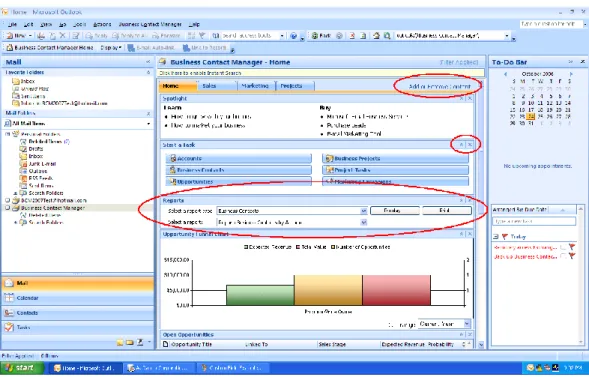Screen dimensions: 589x377
Task: Expand Search Folders under Personal Folders
Action: point(15,193)
